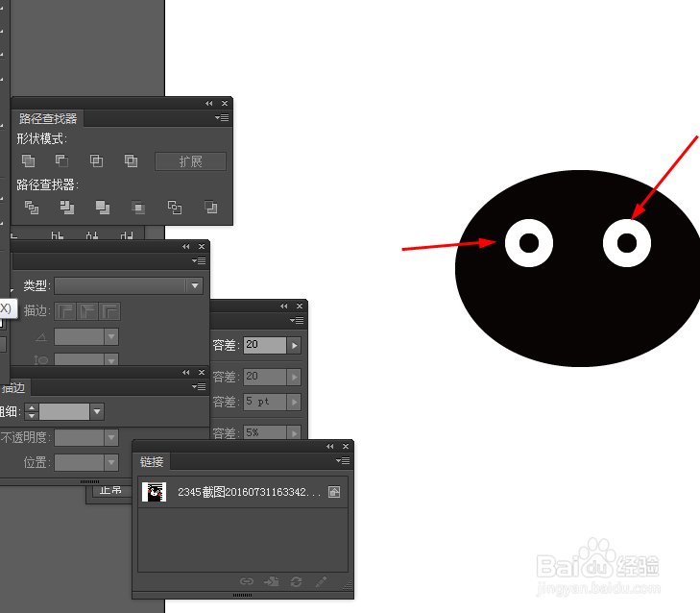Click the middle 描边 alignment icon

pyautogui.click(x=87, y=311)
